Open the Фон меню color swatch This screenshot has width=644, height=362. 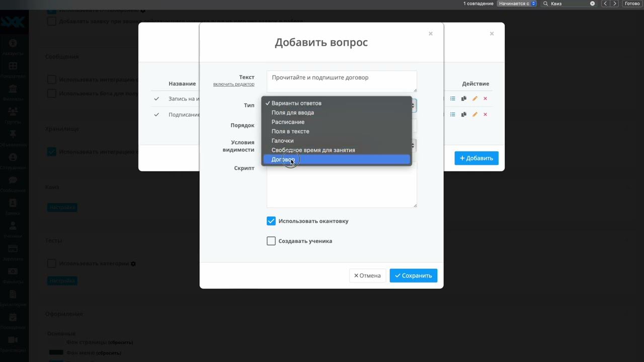pyautogui.click(x=56, y=353)
